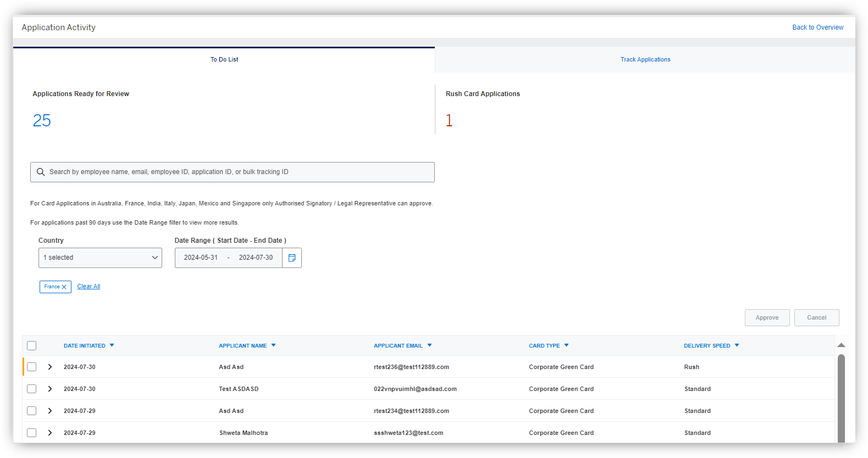Open the Country dropdown
868x458 pixels.
point(100,258)
